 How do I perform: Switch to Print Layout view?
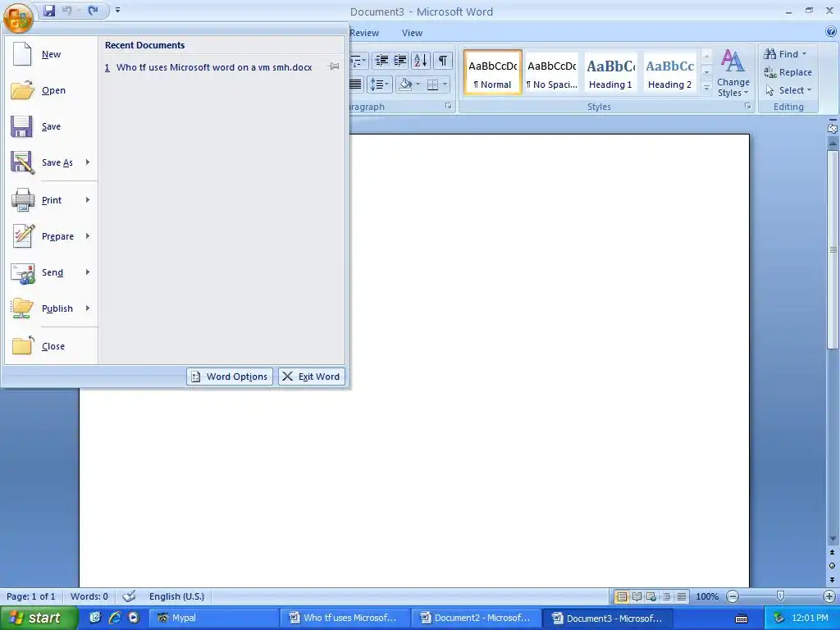click(x=622, y=596)
